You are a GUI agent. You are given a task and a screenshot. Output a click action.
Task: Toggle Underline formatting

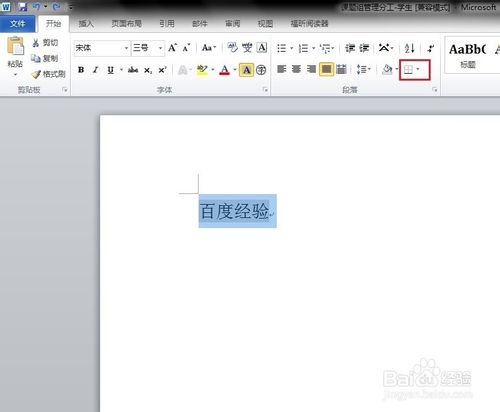pyautogui.click(x=110, y=70)
